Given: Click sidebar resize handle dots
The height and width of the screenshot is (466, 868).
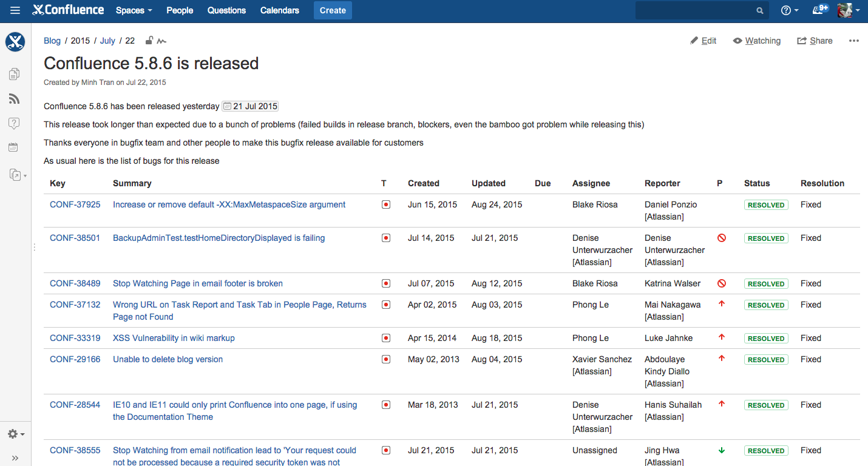Looking at the screenshot, I should pyautogui.click(x=34, y=248).
